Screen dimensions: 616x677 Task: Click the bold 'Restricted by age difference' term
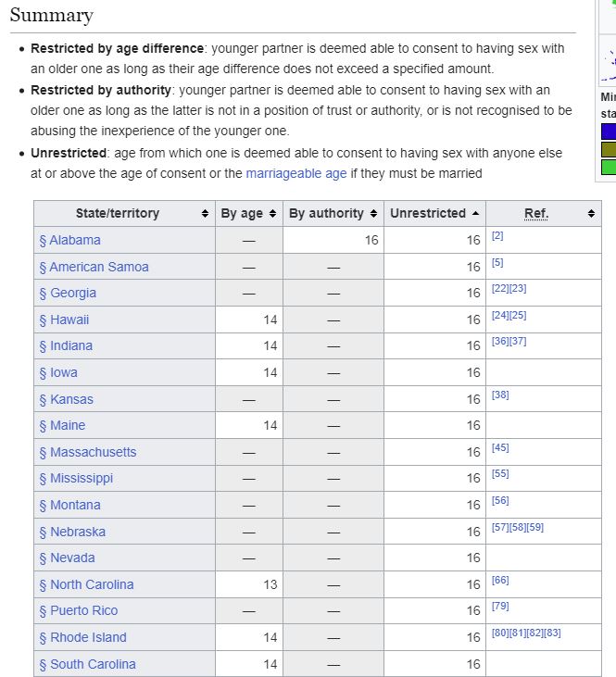[x=117, y=48]
